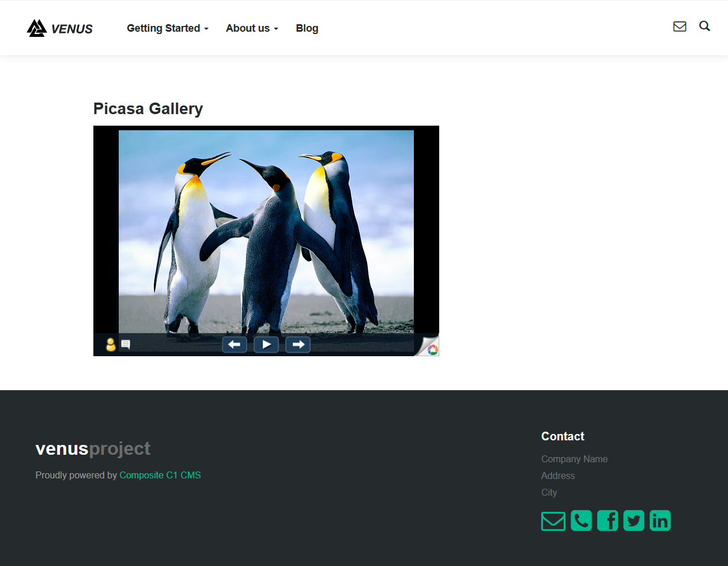The height and width of the screenshot is (566, 728).
Task: Go to the previous slideshow photo
Action: pyautogui.click(x=235, y=345)
